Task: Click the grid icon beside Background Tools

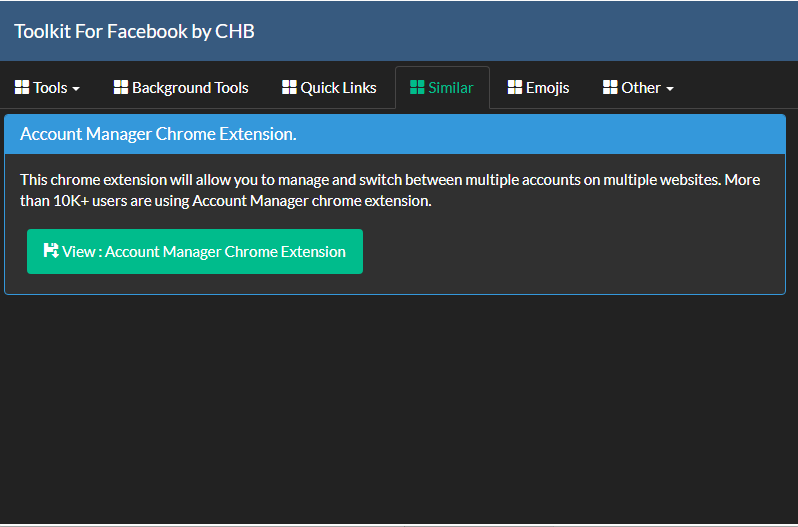Action: click(121, 87)
